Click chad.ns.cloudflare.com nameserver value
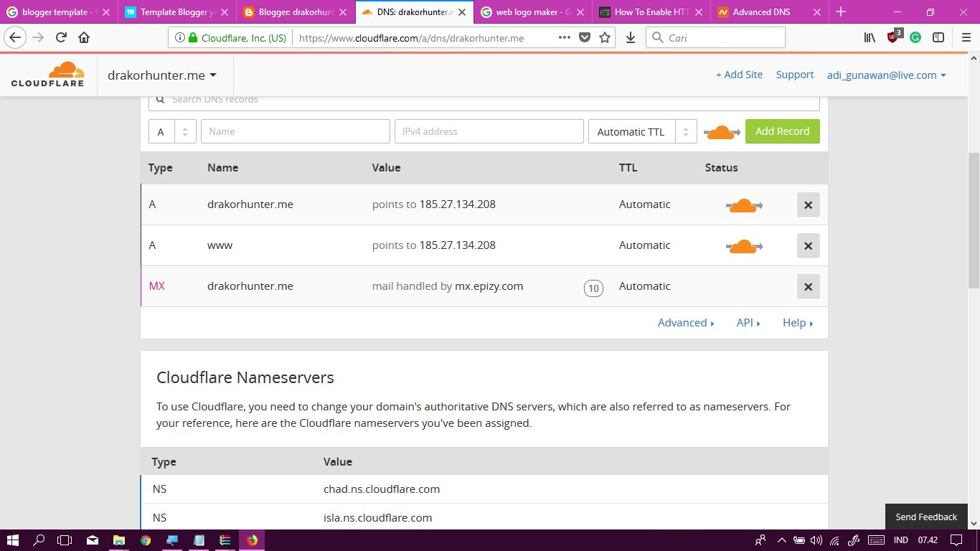 [382, 489]
